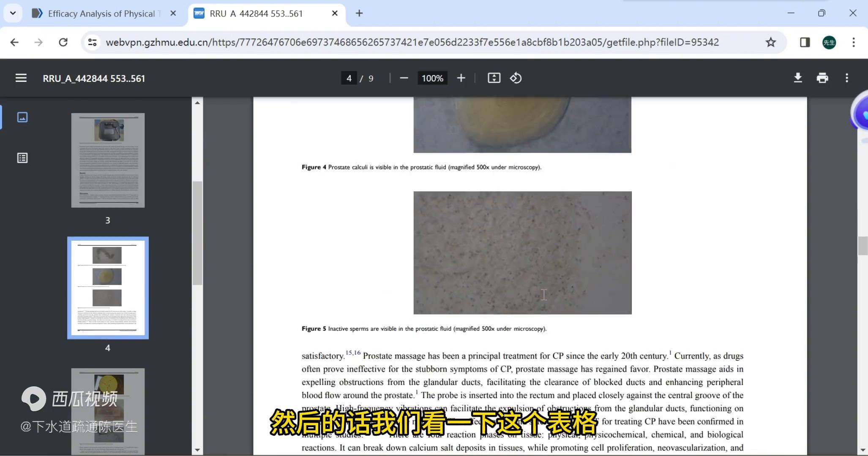Viewport: 868px width, 456px height.
Task: Zoom out the PDF document
Action: coord(404,78)
